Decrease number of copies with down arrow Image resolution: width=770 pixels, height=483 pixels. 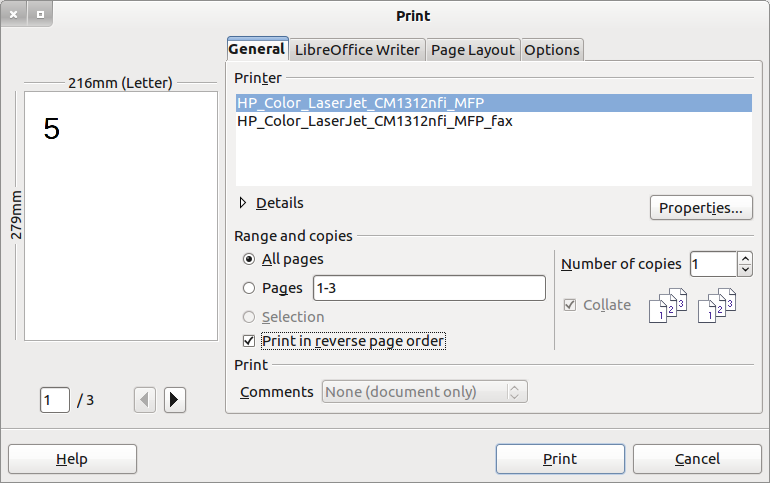tap(745, 270)
